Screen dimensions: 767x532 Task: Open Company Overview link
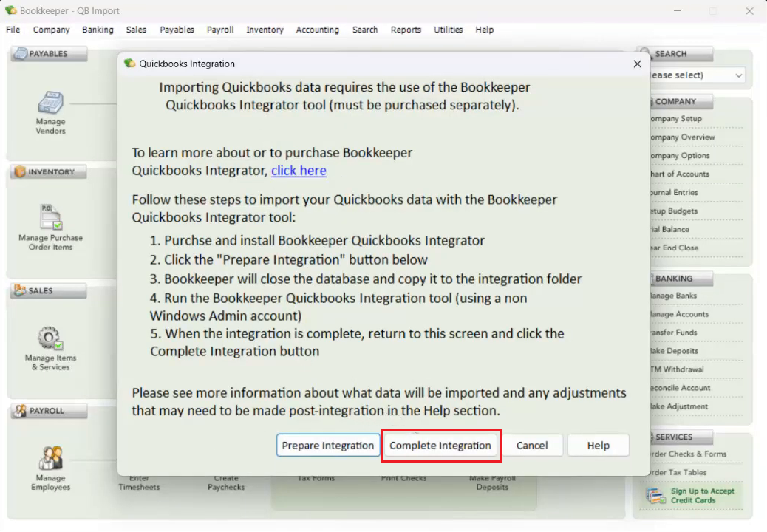pyautogui.click(x=682, y=137)
